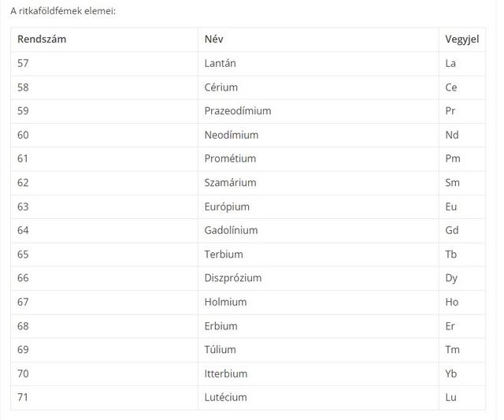Select the atomic number 57 cell
This screenshot has height=420, width=504.
pyautogui.click(x=23, y=63)
